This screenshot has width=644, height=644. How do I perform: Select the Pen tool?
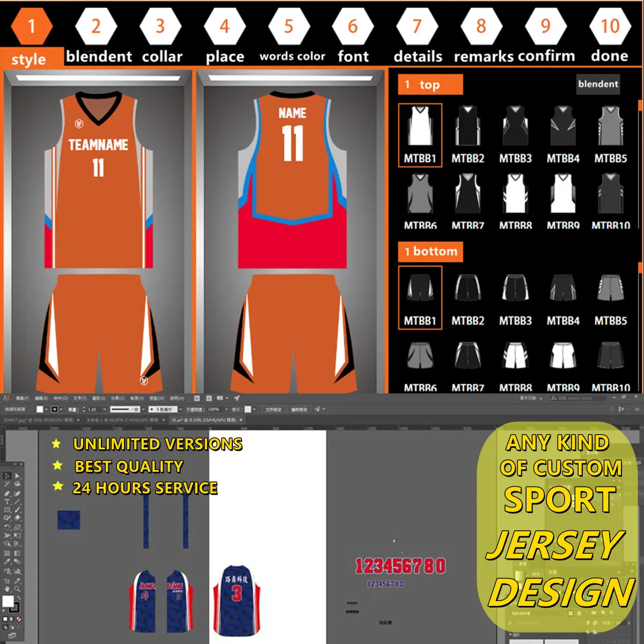coord(7,493)
